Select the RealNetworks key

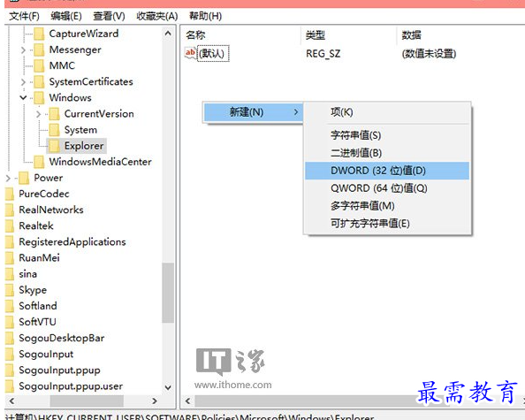(x=51, y=210)
